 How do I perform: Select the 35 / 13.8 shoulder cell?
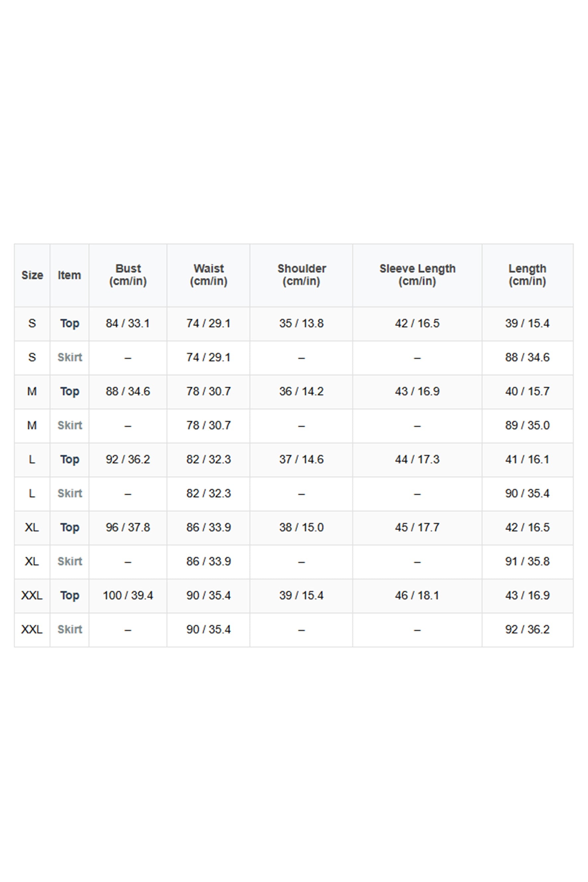pos(301,323)
